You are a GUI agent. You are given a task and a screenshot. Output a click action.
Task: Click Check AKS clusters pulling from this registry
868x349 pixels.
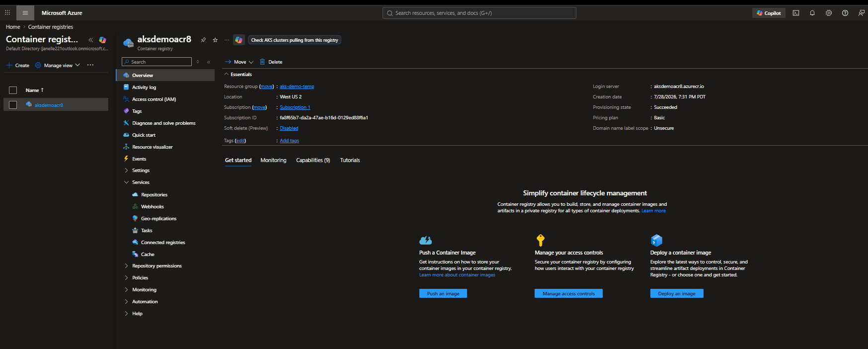point(295,40)
